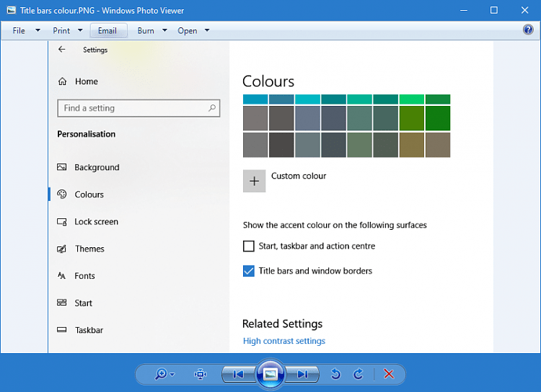The image size is (541, 392).
Task: Open the zoom magnifier control
Action: tap(161, 374)
